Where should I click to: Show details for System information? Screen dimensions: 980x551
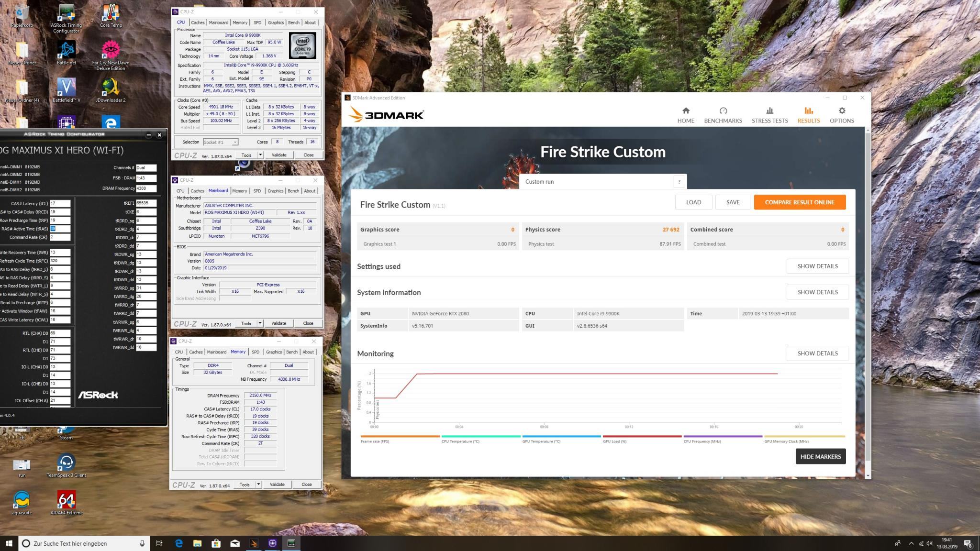(x=817, y=292)
